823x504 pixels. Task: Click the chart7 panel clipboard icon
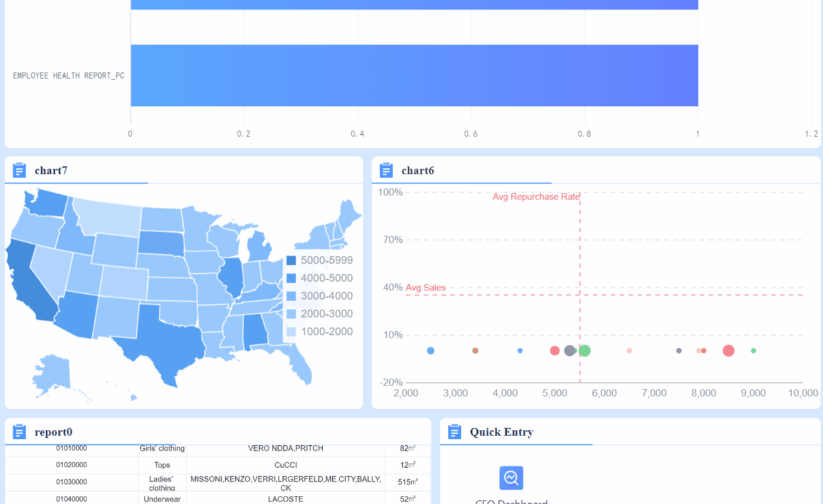click(x=19, y=169)
